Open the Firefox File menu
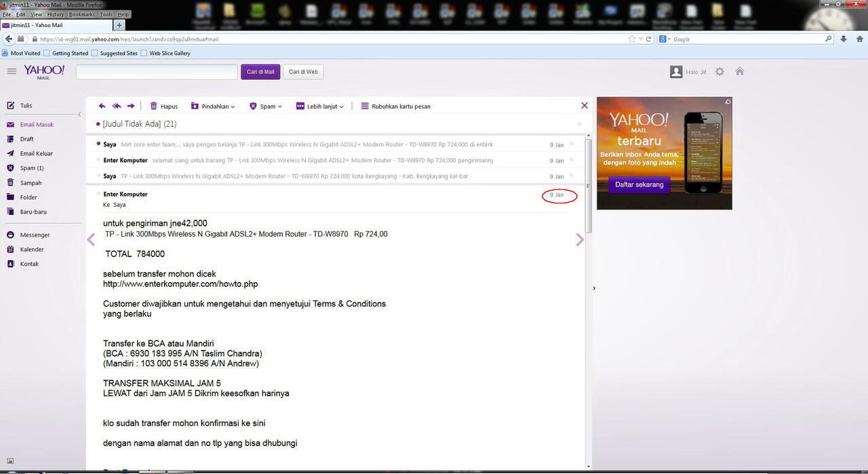 point(7,14)
